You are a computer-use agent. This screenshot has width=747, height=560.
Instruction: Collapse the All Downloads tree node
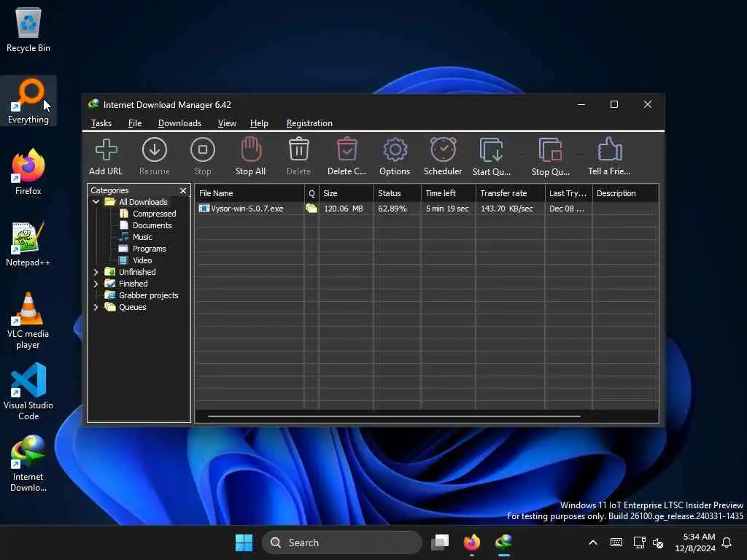pyautogui.click(x=96, y=202)
